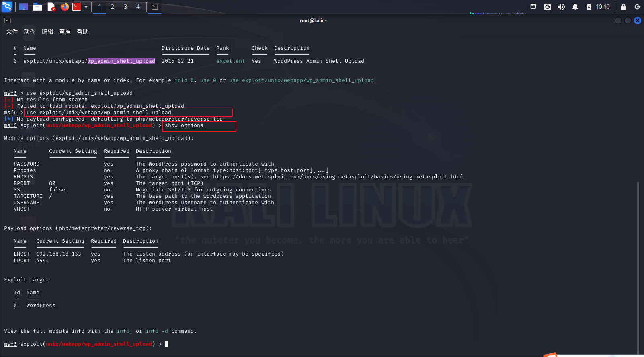
Task: Click the 'Exploit target:' heading
Action: tap(28, 280)
